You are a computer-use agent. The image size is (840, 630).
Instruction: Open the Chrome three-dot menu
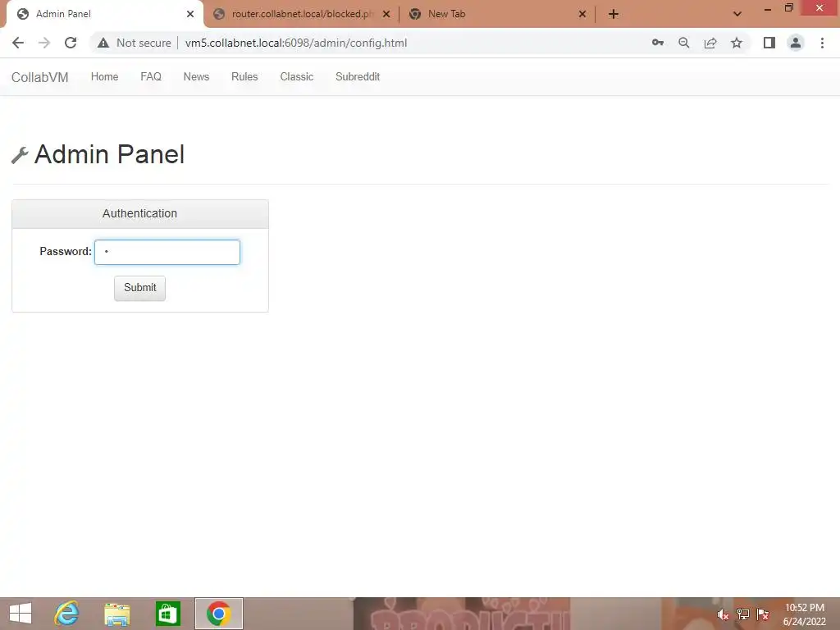(822, 43)
